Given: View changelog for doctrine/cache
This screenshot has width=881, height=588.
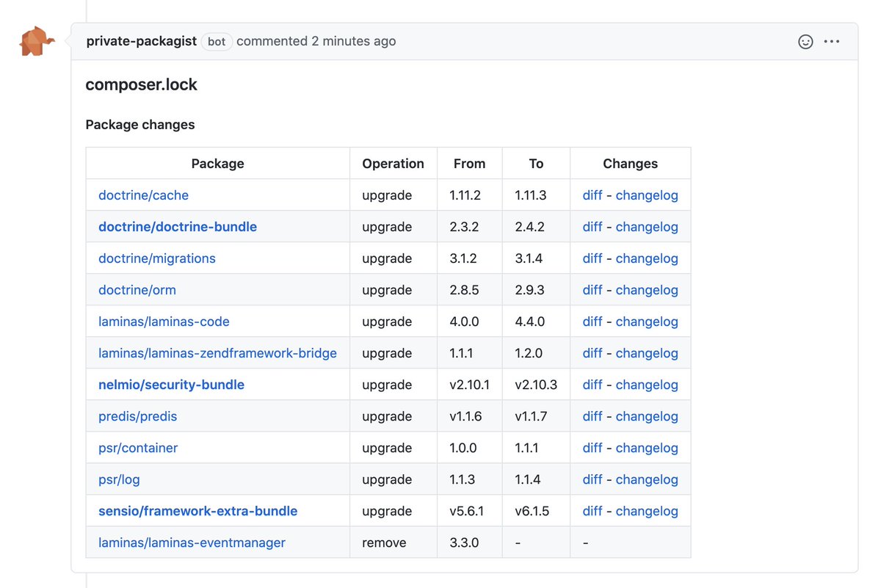Looking at the screenshot, I should [647, 195].
